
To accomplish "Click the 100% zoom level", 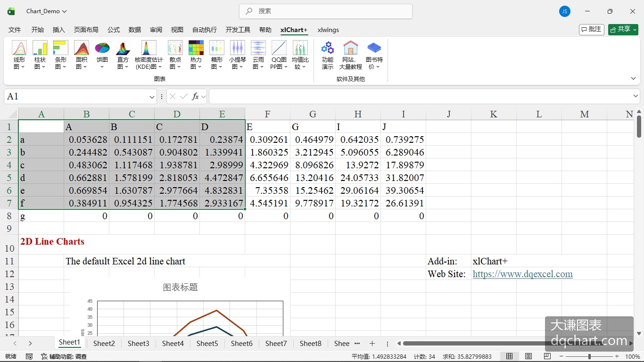I will (632, 356).
